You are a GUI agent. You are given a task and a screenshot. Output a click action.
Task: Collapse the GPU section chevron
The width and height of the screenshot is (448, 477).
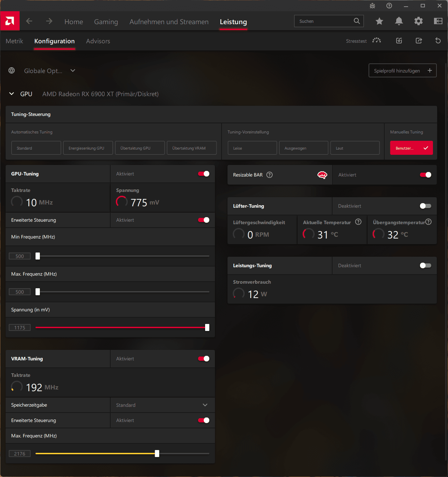click(x=12, y=94)
